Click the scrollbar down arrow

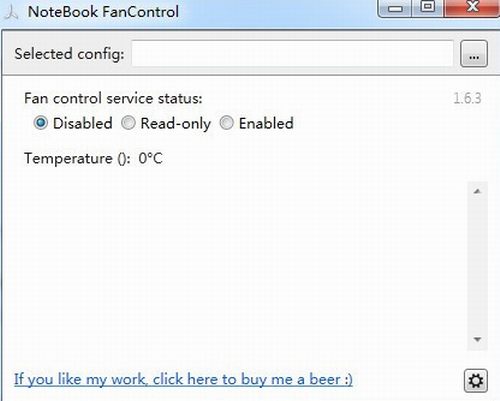[x=477, y=340]
